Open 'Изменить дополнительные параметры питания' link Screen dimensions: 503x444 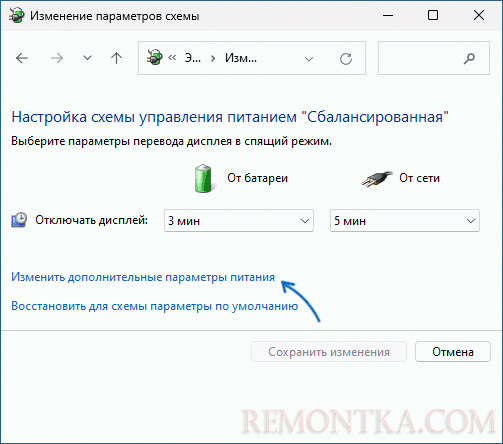143,277
